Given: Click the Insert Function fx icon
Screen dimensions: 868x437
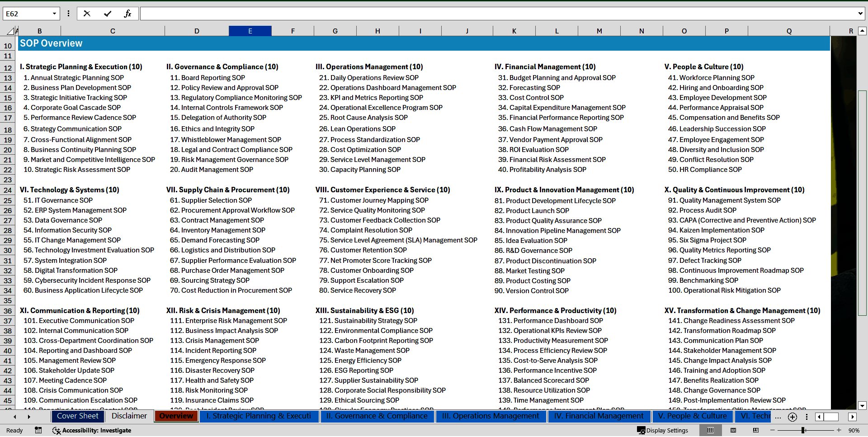Looking at the screenshot, I should [127, 14].
